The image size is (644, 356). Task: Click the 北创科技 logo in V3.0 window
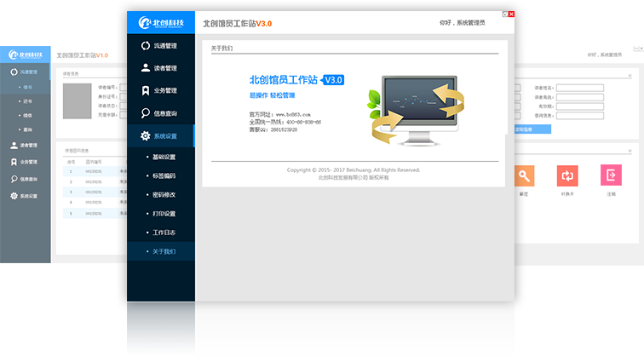point(161,21)
